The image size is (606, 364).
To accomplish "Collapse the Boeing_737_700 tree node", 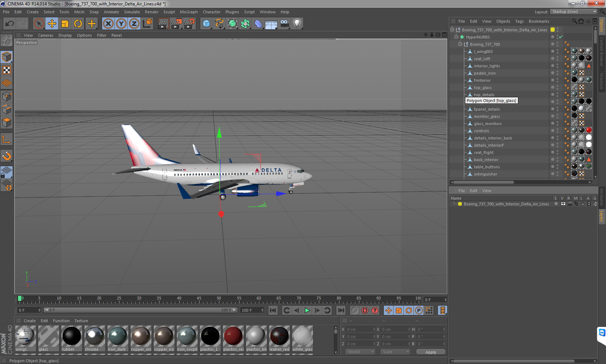I will pyautogui.click(x=460, y=44).
